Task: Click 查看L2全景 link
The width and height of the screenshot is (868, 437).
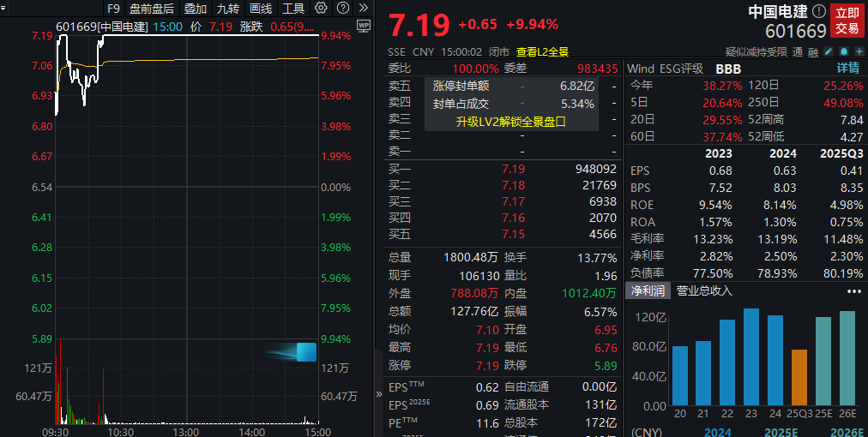Action: (542, 52)
